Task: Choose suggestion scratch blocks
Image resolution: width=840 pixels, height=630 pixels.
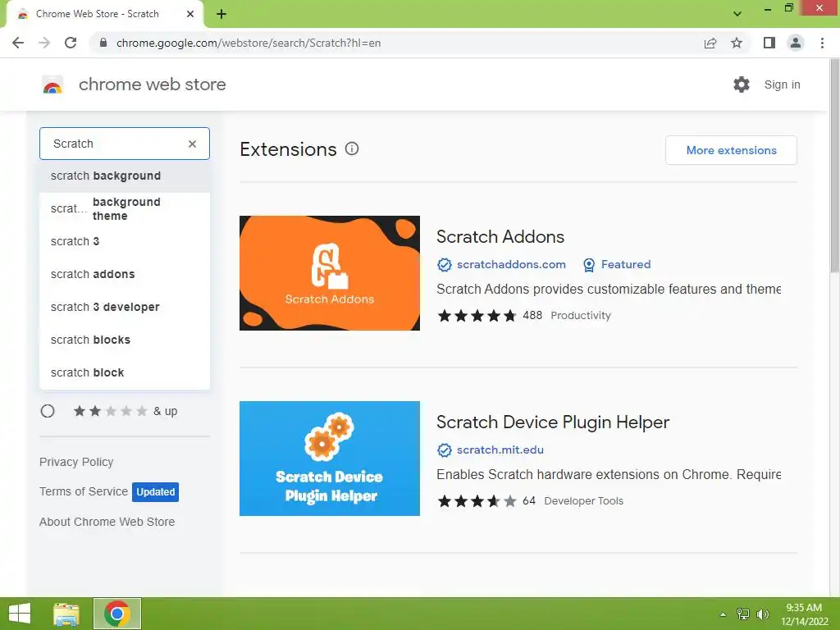Action: pos(125,340)
